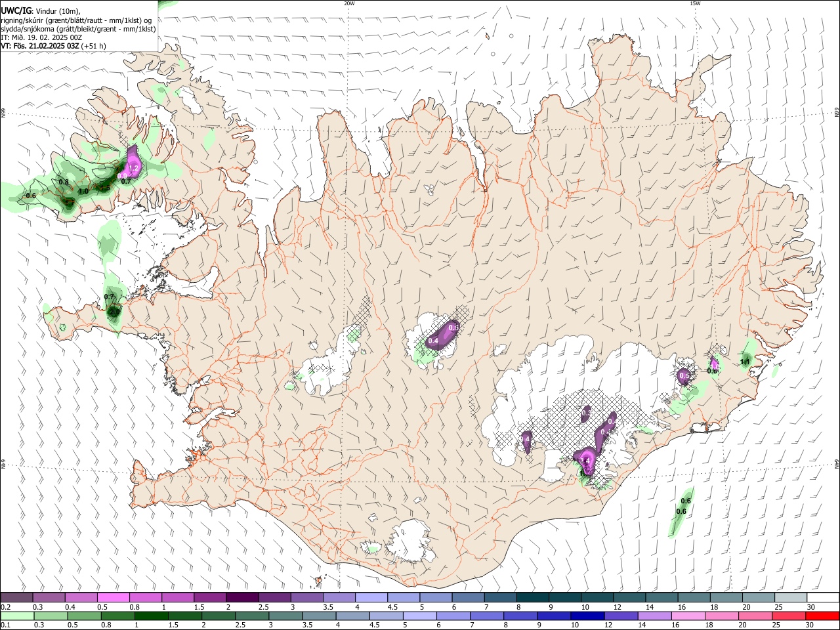Click the 1.0 precipitation value in the Westfjords
The image size is (840, 630).
[x=83, y=191]
